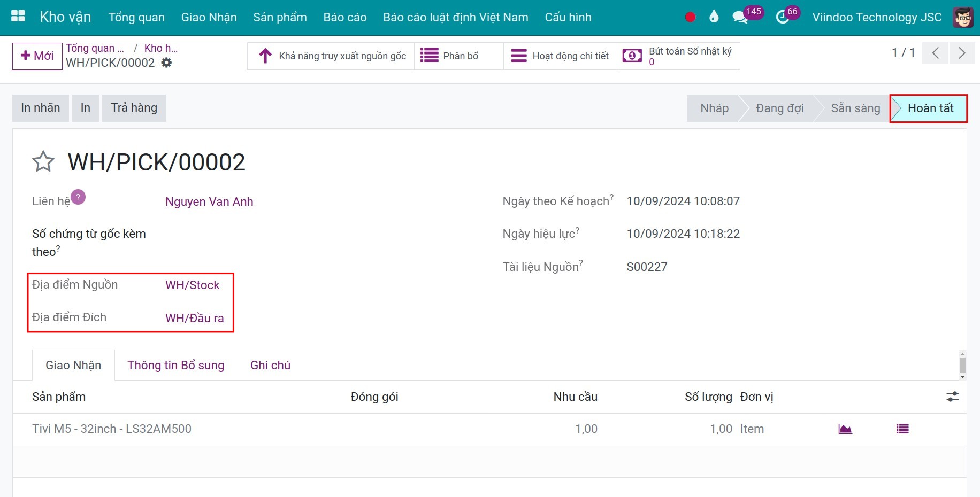Viewport: 980px width, 497px height.
Task: Click Khả năng truy xuất nguồn gốc button
Action: pyautogui.click(x=331, y=56)
